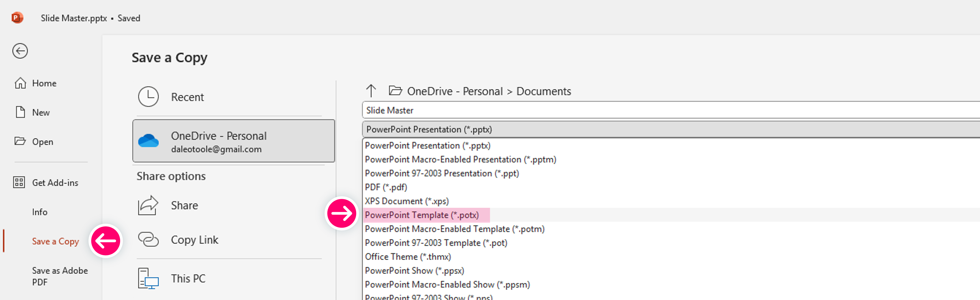
Task: Open the file type dropdown box
Action: [671, 130]
